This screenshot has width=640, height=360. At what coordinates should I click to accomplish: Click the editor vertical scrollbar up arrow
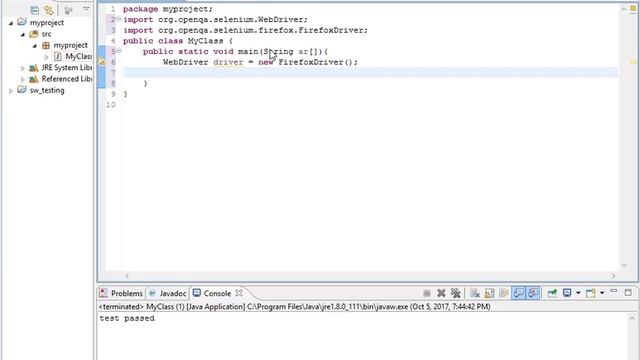(624, 9)
